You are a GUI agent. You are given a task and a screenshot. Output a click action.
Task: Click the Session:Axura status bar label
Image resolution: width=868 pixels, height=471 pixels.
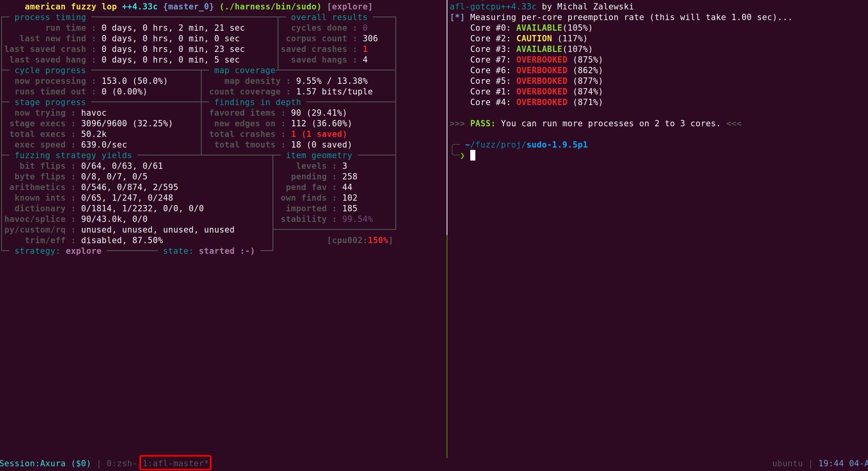(45, 463)
